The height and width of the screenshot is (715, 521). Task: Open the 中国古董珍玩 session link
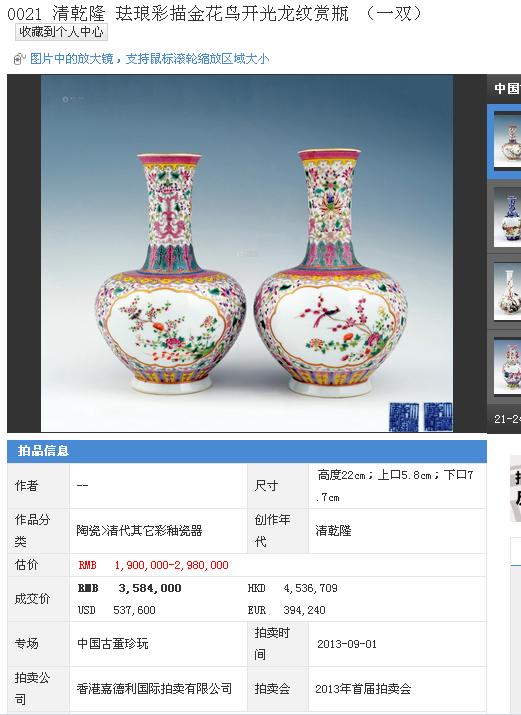click(x=113, y=644)
